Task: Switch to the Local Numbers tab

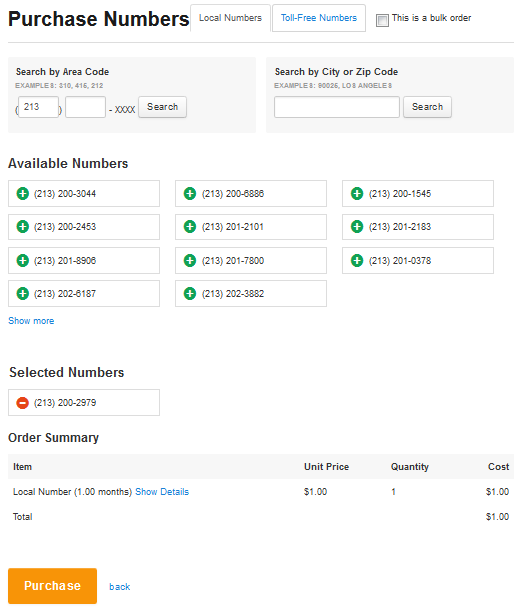Action: coord(230,18)
